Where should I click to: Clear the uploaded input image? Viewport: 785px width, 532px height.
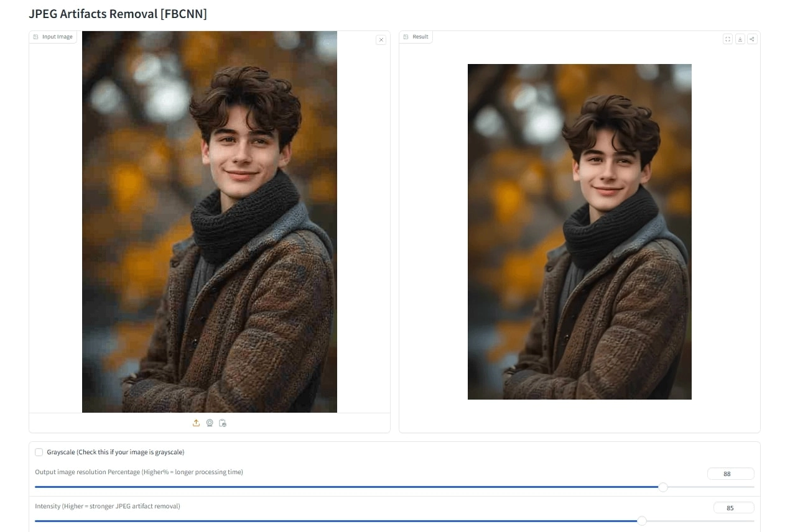(x=381, y=39)
